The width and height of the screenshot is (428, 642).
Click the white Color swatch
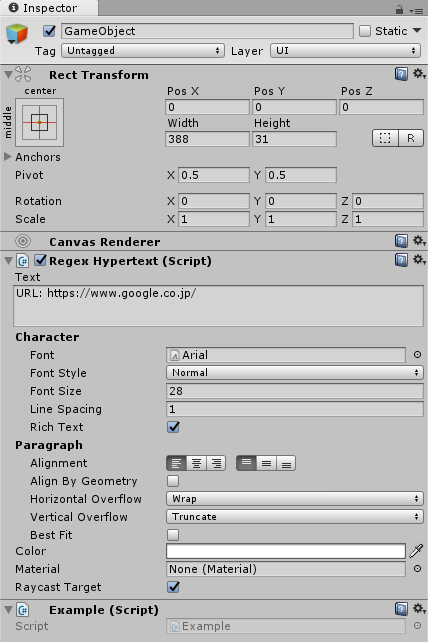286,551
